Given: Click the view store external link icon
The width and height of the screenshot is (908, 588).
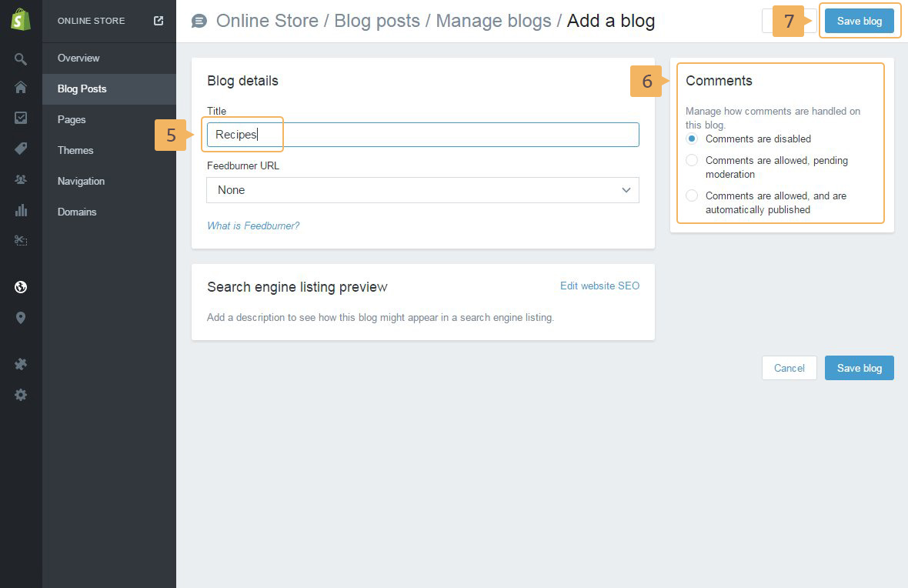Looking at the screenshot, I should point(159,21).
